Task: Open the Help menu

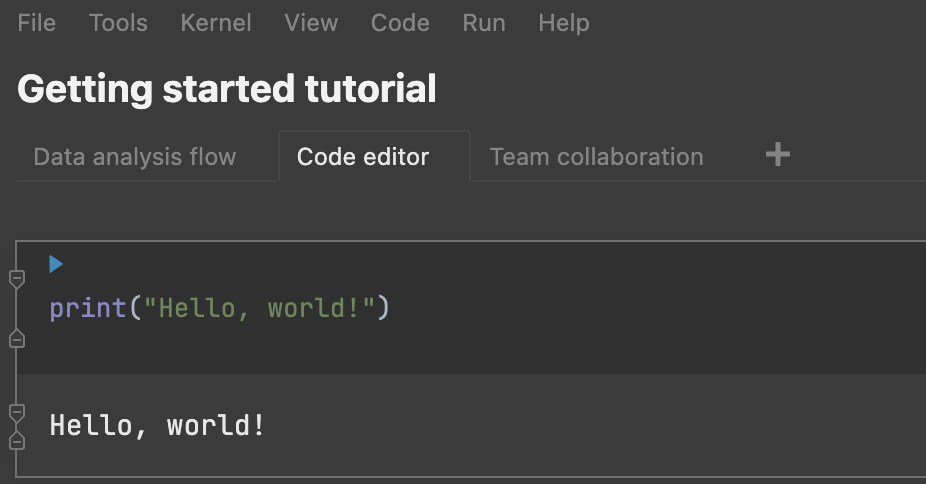Action: pyautogui.click(x=563, y=23)
